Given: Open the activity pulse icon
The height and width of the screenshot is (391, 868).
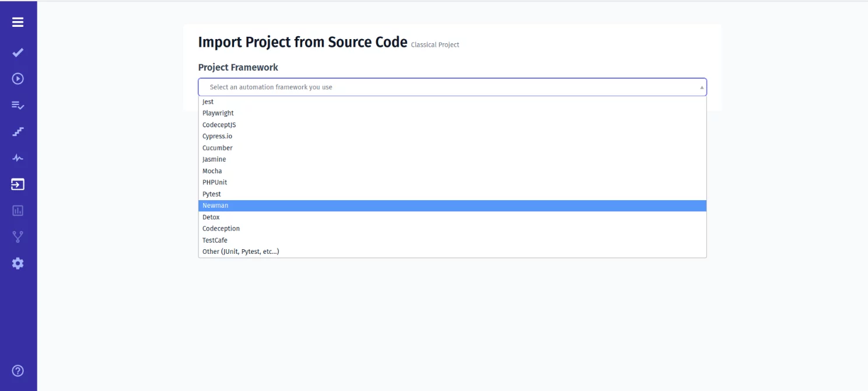Looking at the screenshot, I should 17,158.
